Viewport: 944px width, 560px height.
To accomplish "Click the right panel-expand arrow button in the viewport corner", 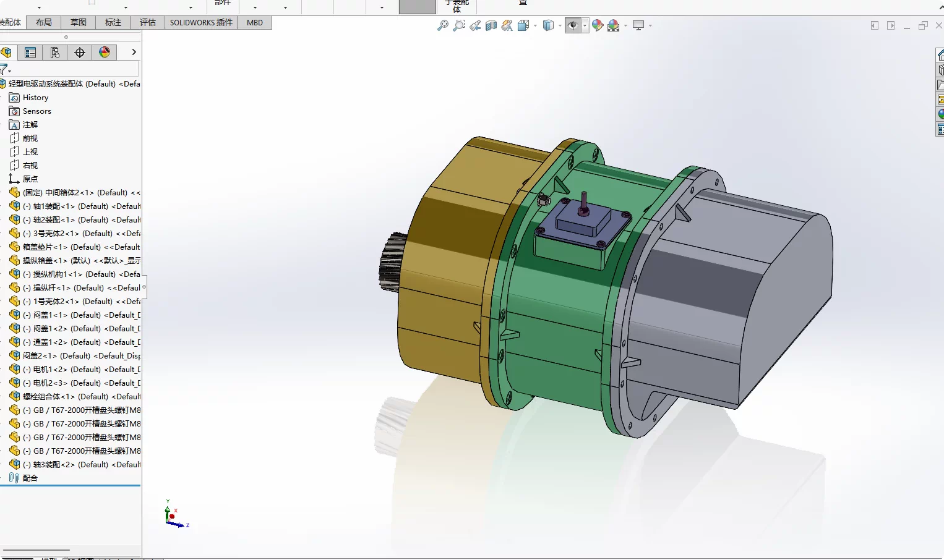I will tap(891, 25).
